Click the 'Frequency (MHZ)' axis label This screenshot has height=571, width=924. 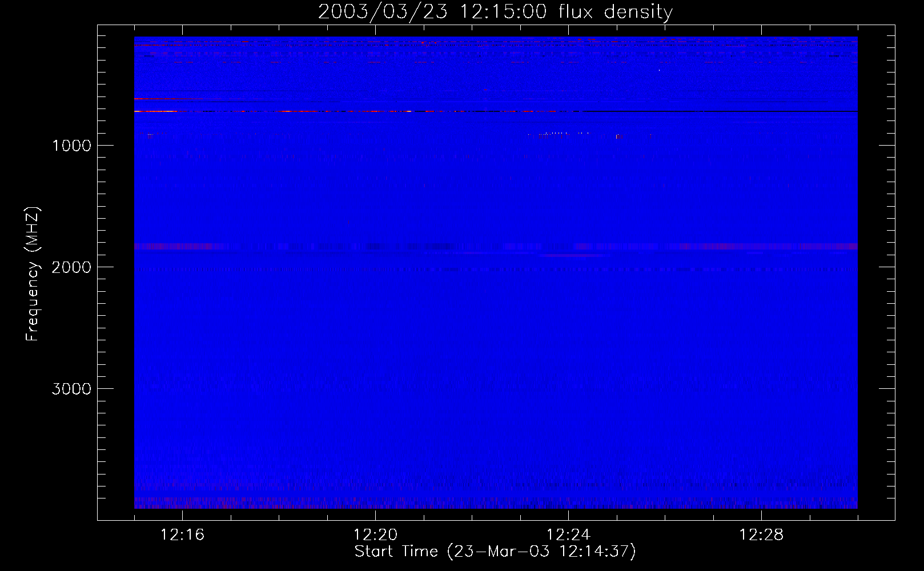click(33, 274)
